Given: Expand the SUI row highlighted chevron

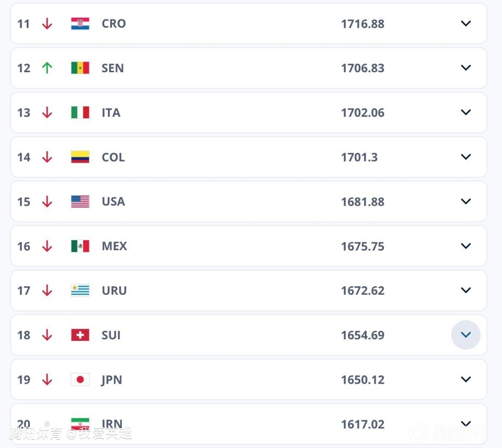Looking at the screenshot, I should 465,335.
